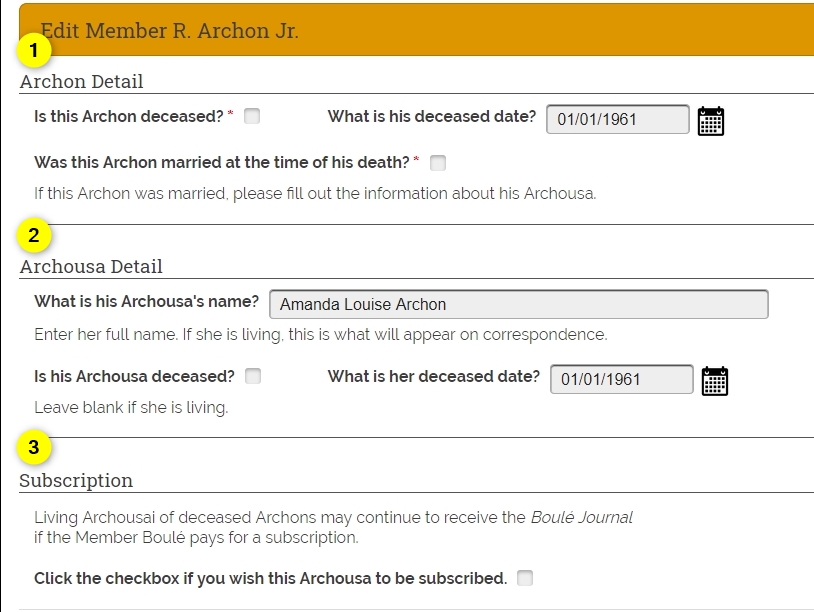Click the 'Leave blank if she is living' hint
Screen dimensions: 814x612
point(131,407)
